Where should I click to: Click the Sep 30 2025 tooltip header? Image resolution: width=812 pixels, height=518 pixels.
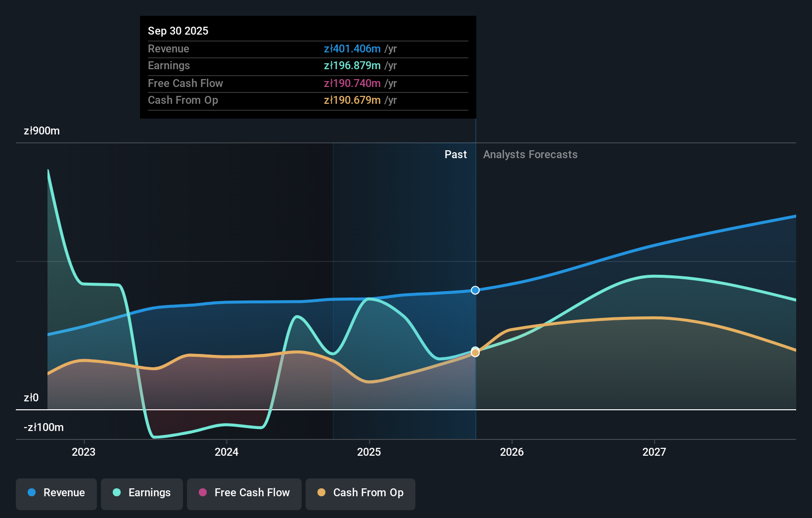178,31
